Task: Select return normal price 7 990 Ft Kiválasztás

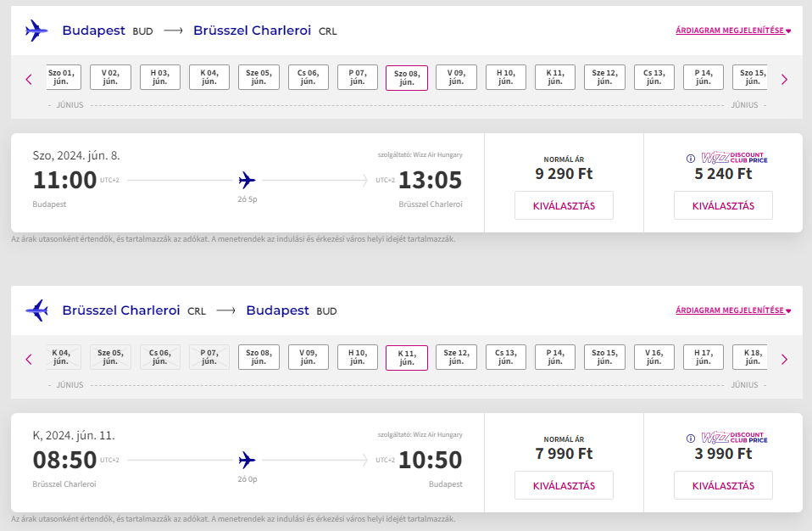Action: pos(564,485)
